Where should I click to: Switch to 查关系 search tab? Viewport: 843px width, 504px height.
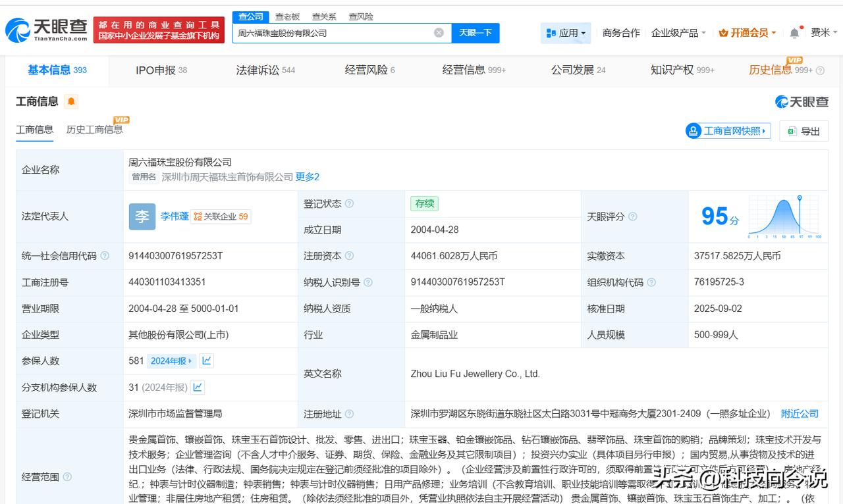tap(324, 16)
